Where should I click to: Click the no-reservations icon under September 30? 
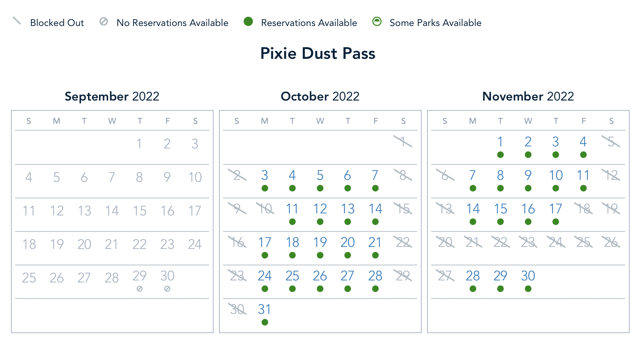coord(167,289)
